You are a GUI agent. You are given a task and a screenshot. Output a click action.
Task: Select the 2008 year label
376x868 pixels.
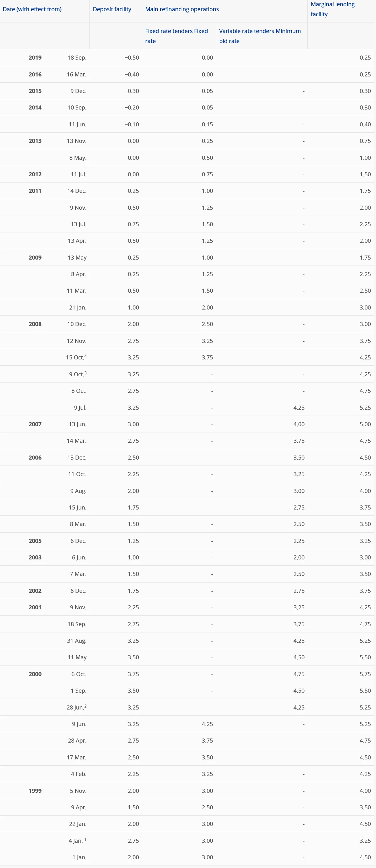[35, 324]
